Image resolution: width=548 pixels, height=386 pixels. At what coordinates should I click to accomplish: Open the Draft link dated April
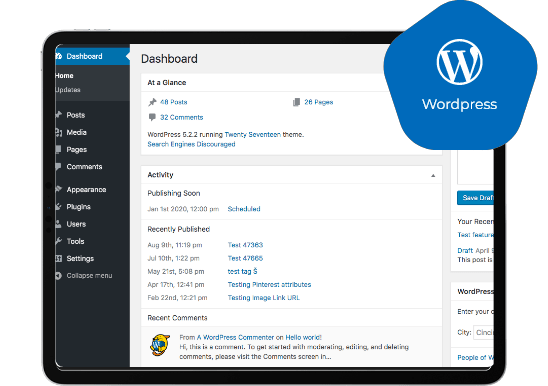465,250
